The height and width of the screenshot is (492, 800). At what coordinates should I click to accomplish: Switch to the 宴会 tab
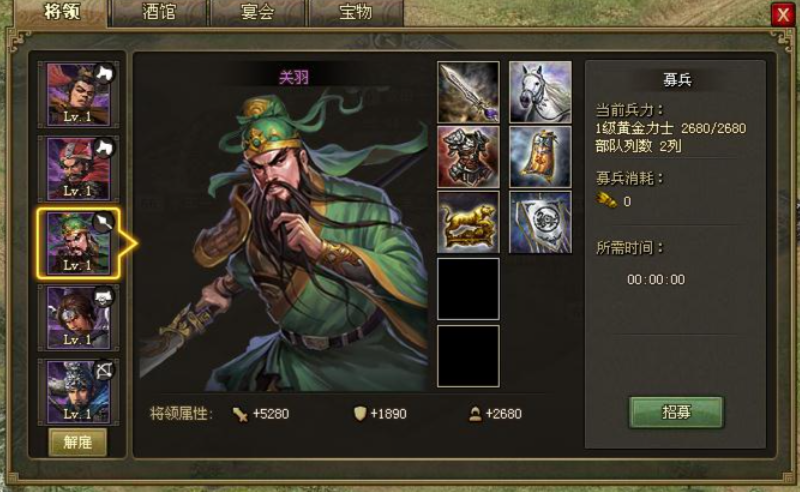point(257,12)
